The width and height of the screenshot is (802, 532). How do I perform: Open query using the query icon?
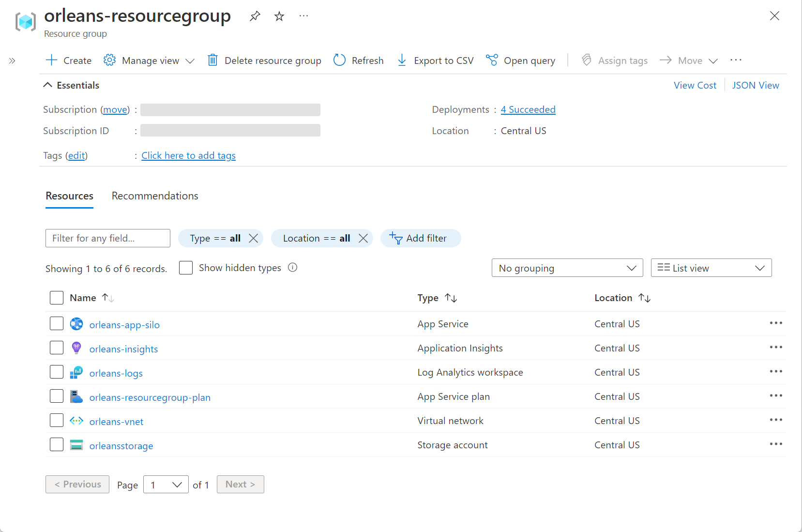[x=491, y=60]
